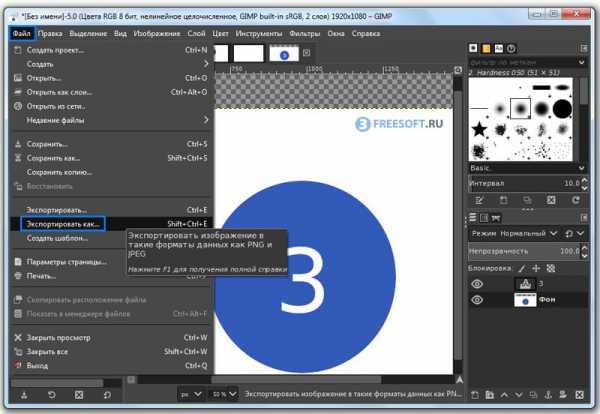
Task: Choose Закрыть все menu item
Action: (111, 352)
